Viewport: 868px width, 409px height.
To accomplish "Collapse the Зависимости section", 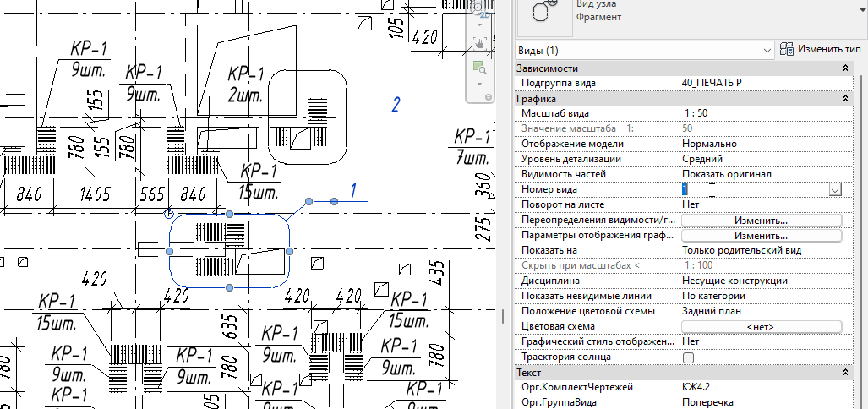I will coord(844,68).
